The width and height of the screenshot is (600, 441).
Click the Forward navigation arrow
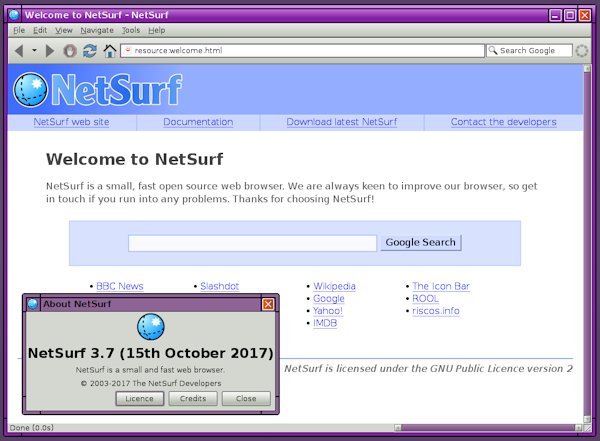click(x=50, y=50)
